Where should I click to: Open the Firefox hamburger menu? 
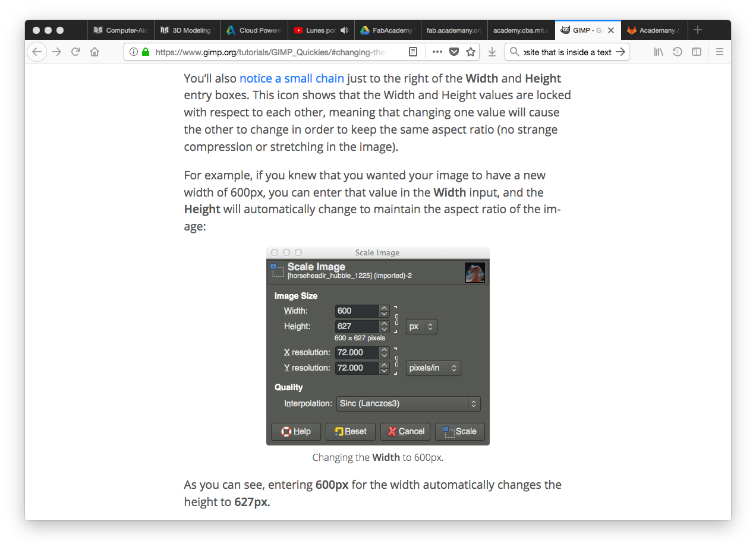[719, 52]
